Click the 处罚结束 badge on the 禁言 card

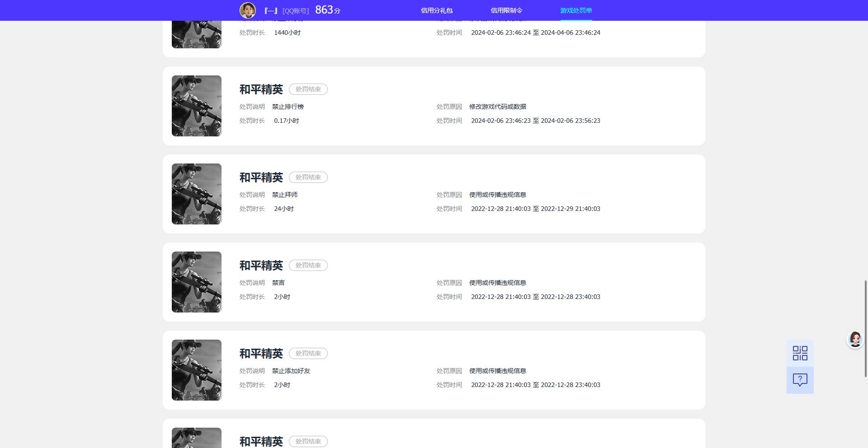[x=308, y=266]
